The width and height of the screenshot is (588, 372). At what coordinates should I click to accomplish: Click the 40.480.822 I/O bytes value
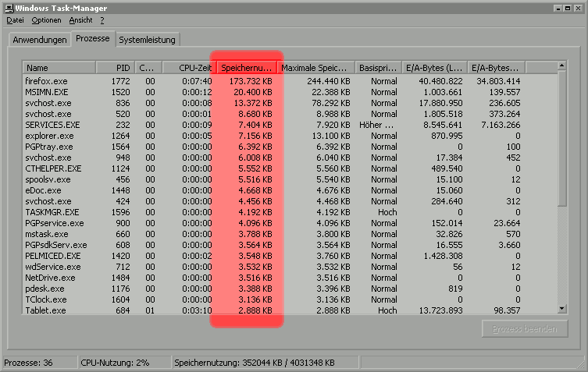(x=440, y=81)
